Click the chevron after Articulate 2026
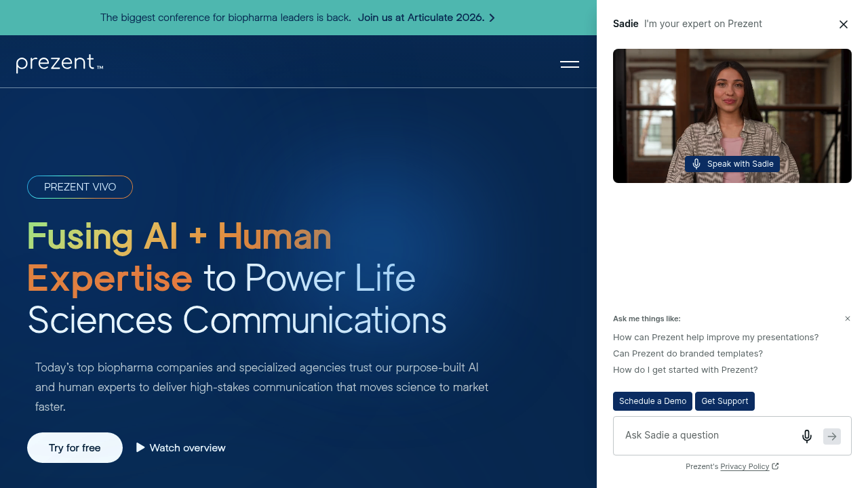Viewport: 868px width, 488px height. 492,18
